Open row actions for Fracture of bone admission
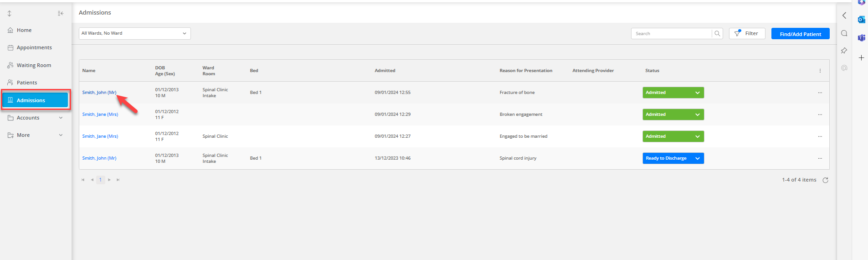This screenshot has width=868, height=260. tap(820, 93)
